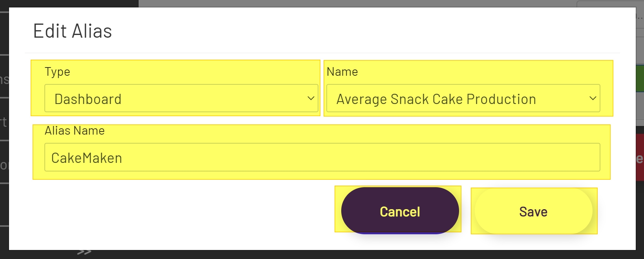Click the partially hidden sidebar item ending in "ns"
The width and height of the screenshot is (644, 259).
click(x=4, y=80)
